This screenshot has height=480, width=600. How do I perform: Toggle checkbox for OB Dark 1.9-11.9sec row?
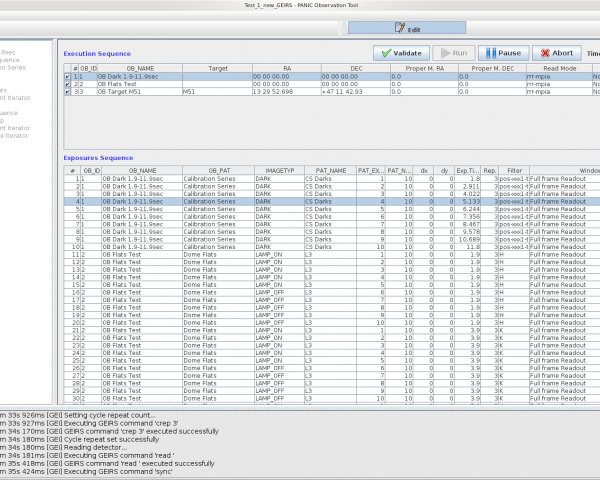coord(67,76)
